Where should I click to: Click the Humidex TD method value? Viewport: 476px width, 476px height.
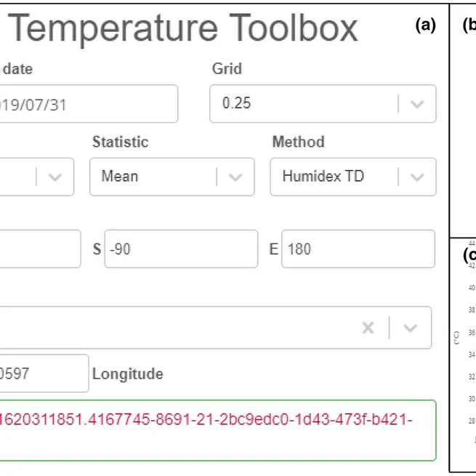tap(322, 177)
